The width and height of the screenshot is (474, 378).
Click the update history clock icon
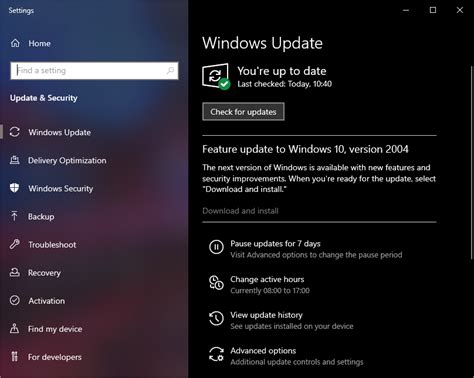216,318
